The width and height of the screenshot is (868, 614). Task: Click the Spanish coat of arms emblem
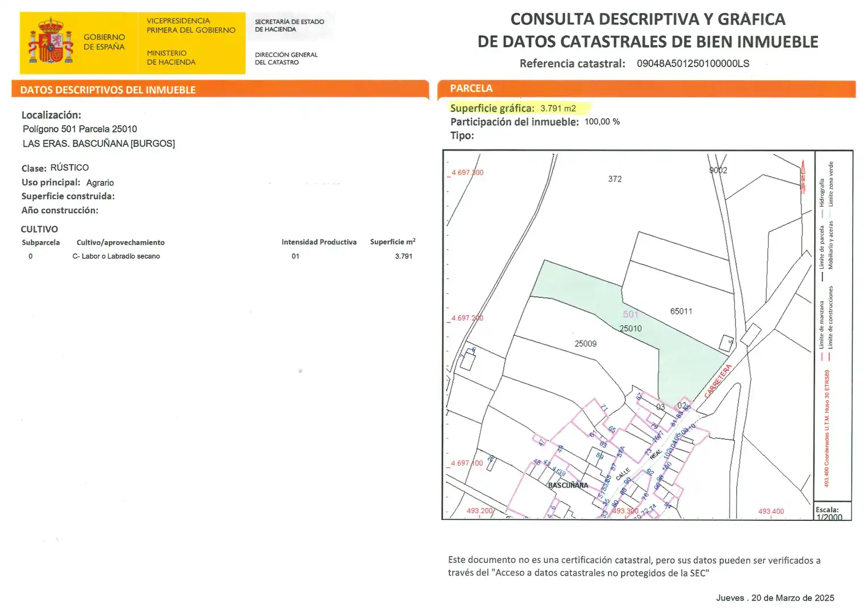51,40
